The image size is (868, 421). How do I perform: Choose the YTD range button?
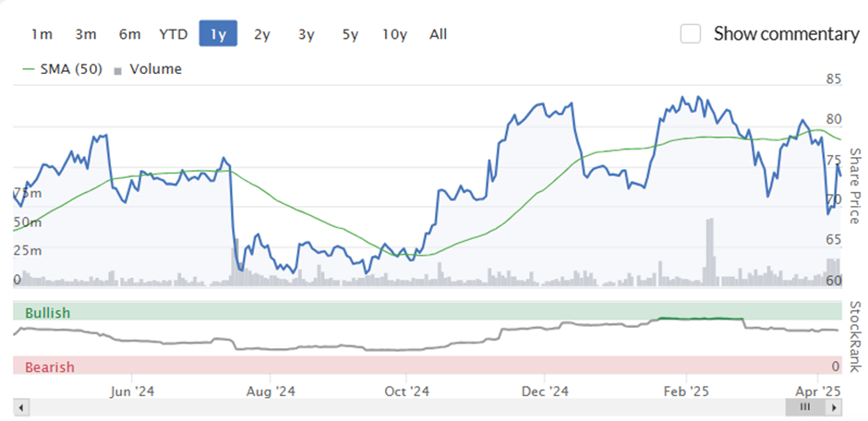coord(174,34)
